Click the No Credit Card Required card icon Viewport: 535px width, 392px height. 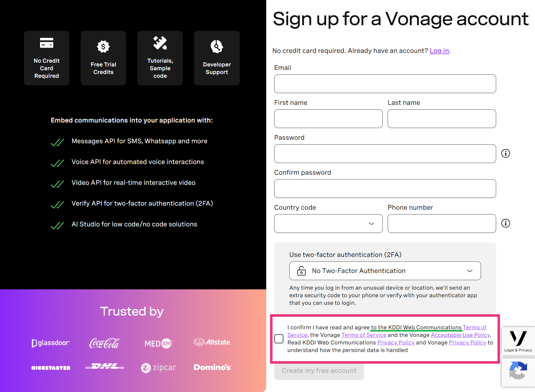tap(47, 43)
